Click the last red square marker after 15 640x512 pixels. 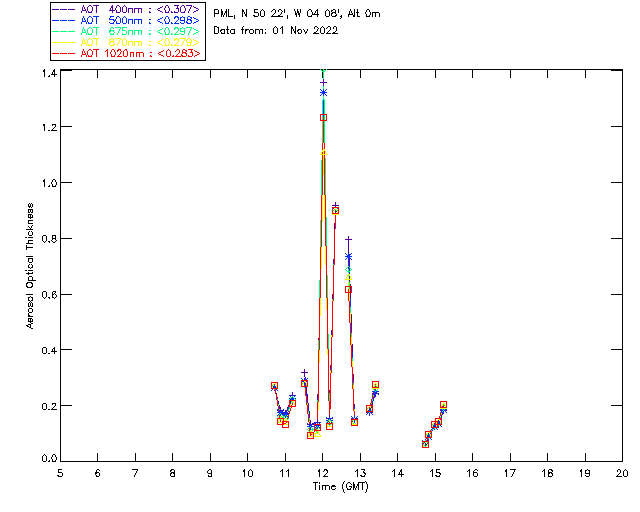coord(443,405)
